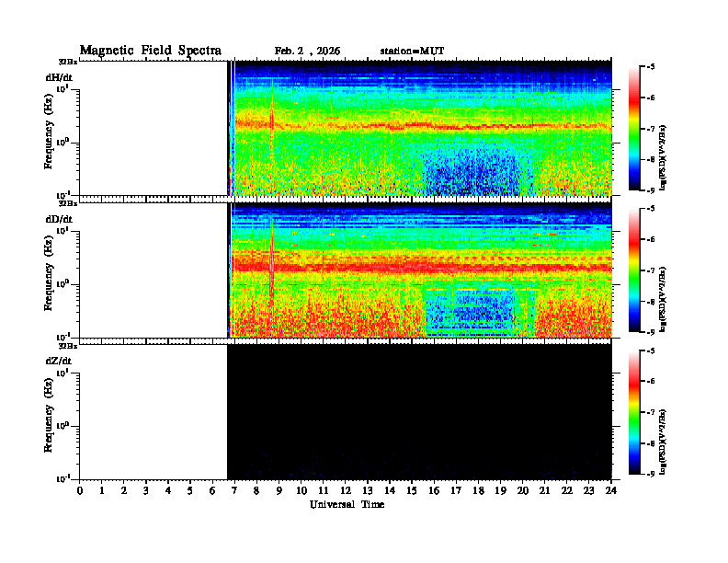Click the '-5' tick on dH/dt color scale

[651, 67]
